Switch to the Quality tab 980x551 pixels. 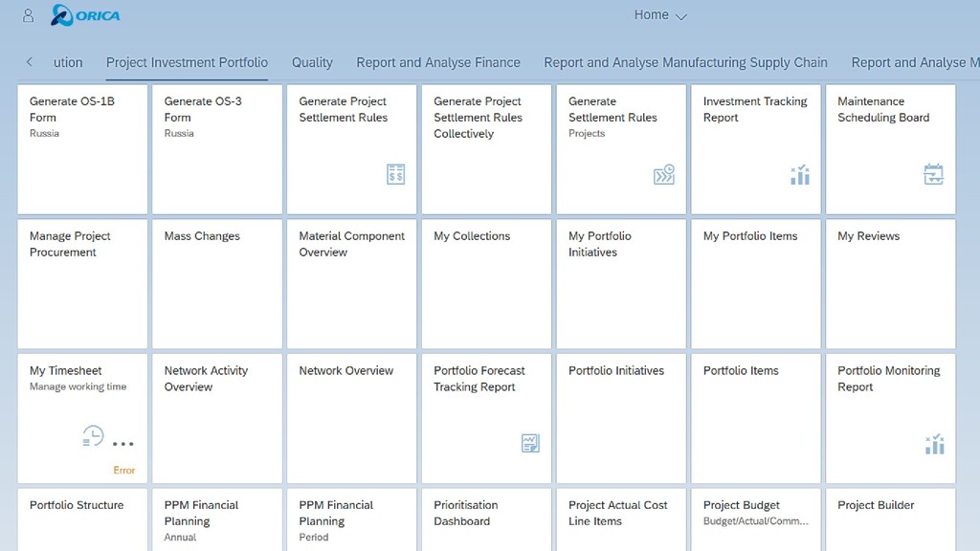[x=312, y=62]
